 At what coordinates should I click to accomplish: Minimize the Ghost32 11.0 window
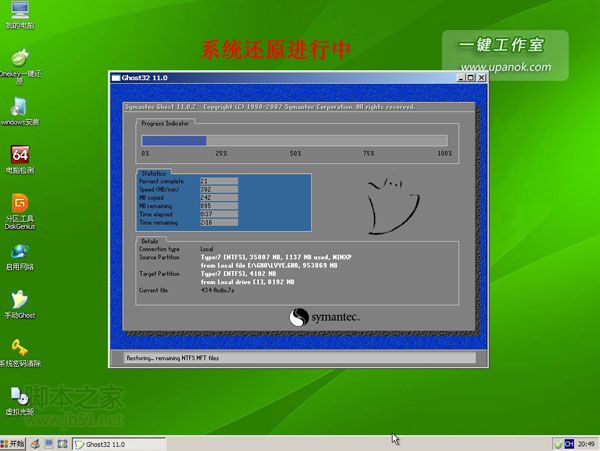(x=459, y=77)
